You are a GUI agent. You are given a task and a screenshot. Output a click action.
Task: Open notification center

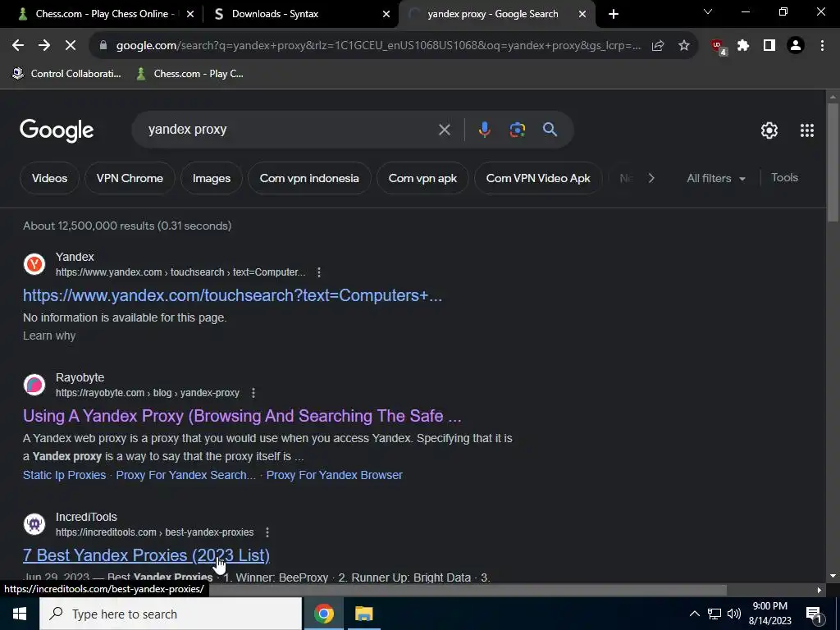coord(814,614)
